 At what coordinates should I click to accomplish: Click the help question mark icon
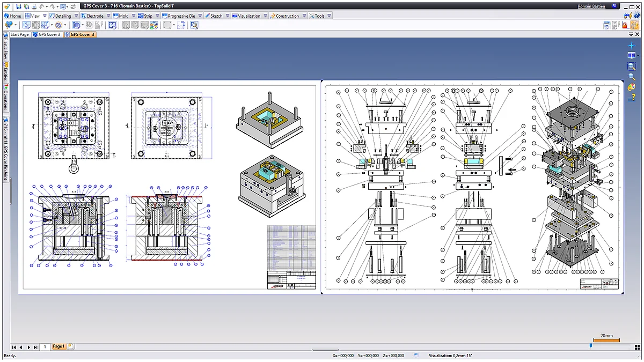tap(636, 16)
